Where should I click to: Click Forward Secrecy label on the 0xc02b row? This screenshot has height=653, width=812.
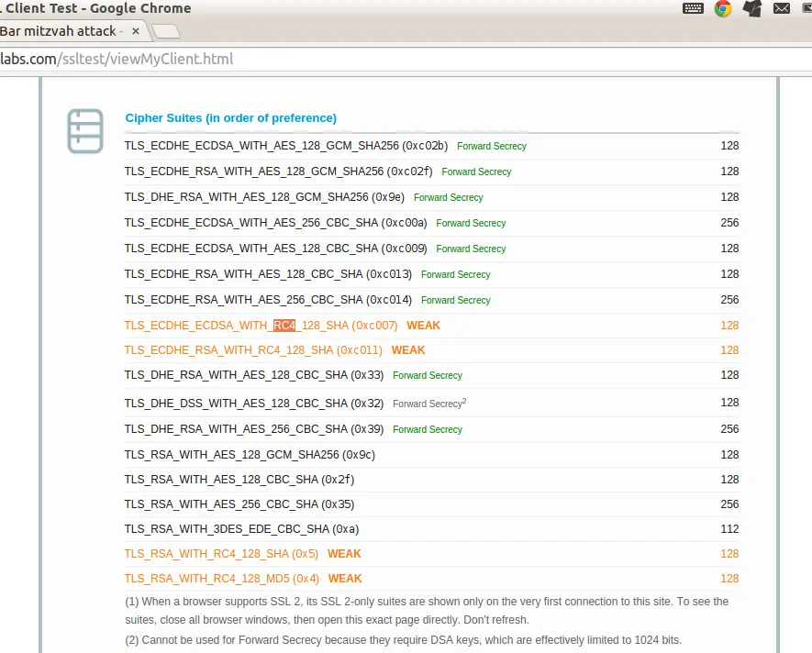[492, 147]
